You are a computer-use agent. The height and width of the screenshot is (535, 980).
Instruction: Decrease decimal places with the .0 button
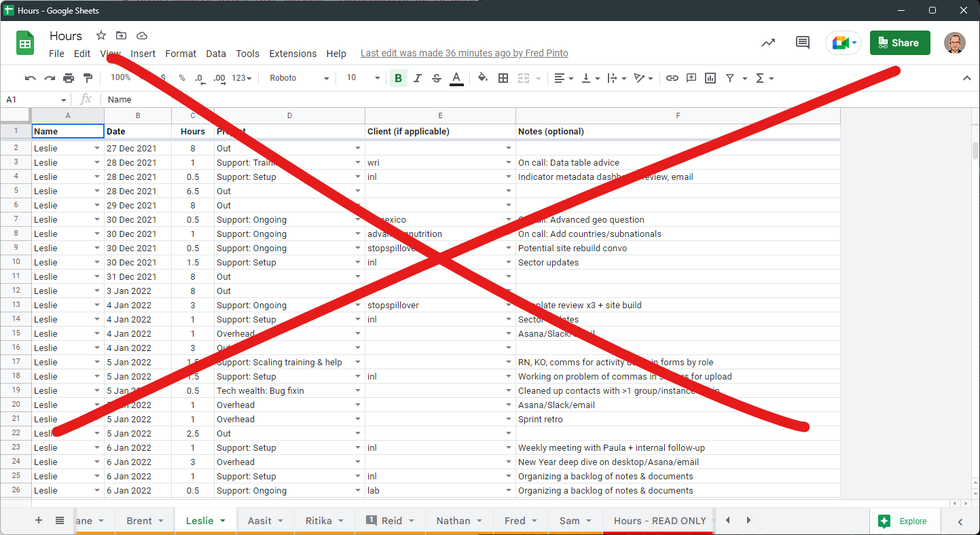(200, 78)
